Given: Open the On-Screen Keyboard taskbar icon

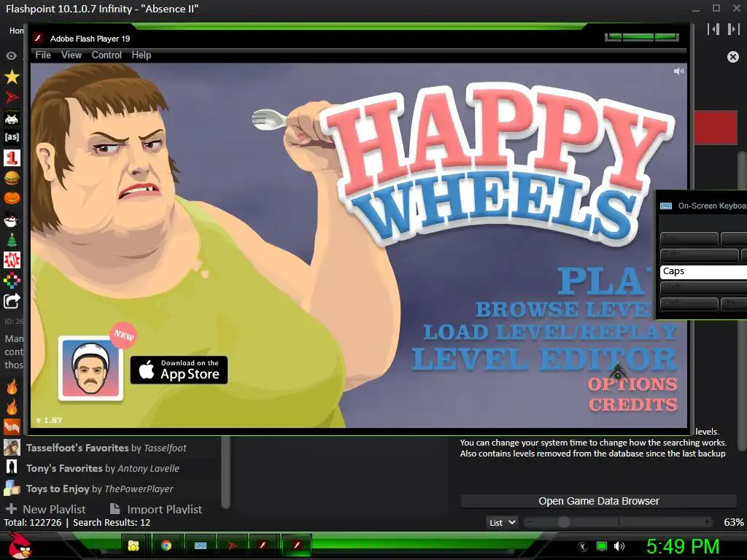Looking at the screenshot, I should pos(201,545).
